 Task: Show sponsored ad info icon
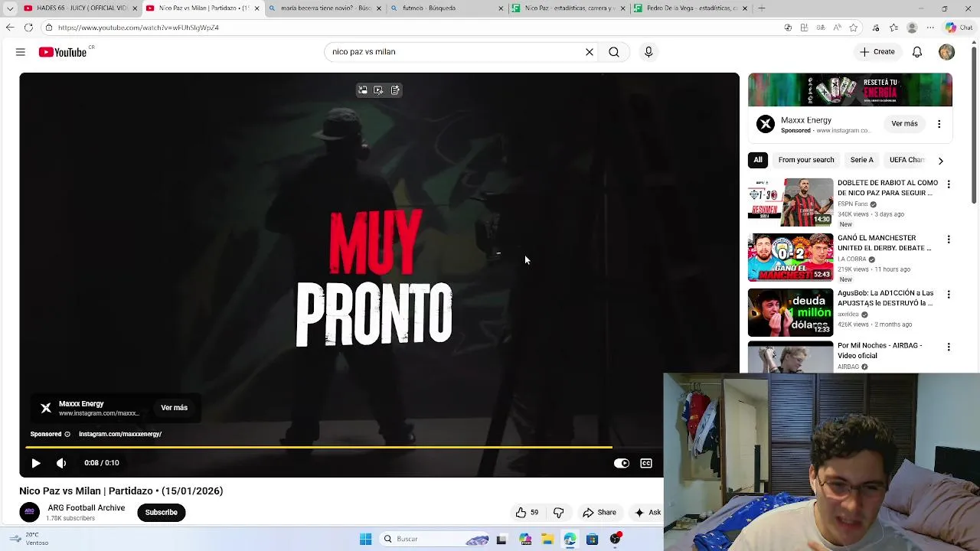pyautogui.click(x=67, y=434)
